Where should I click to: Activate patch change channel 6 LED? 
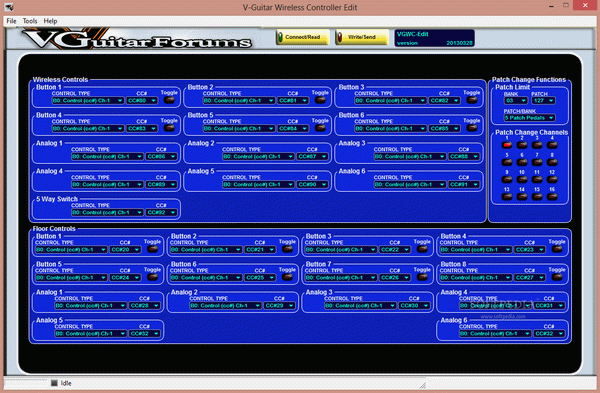coord(522,163)
